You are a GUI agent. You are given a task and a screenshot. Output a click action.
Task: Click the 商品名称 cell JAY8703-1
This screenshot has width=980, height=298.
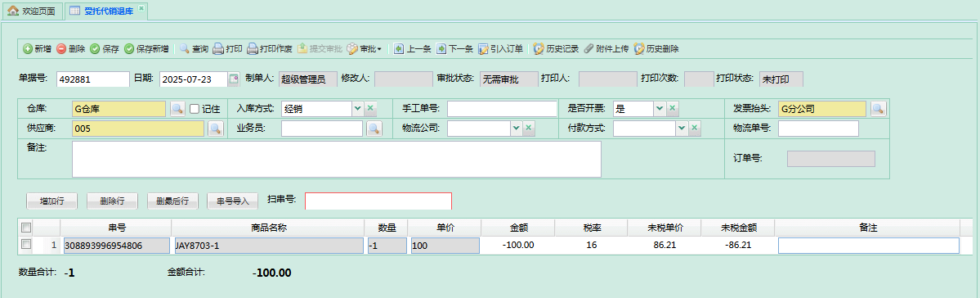click(269, 246)
